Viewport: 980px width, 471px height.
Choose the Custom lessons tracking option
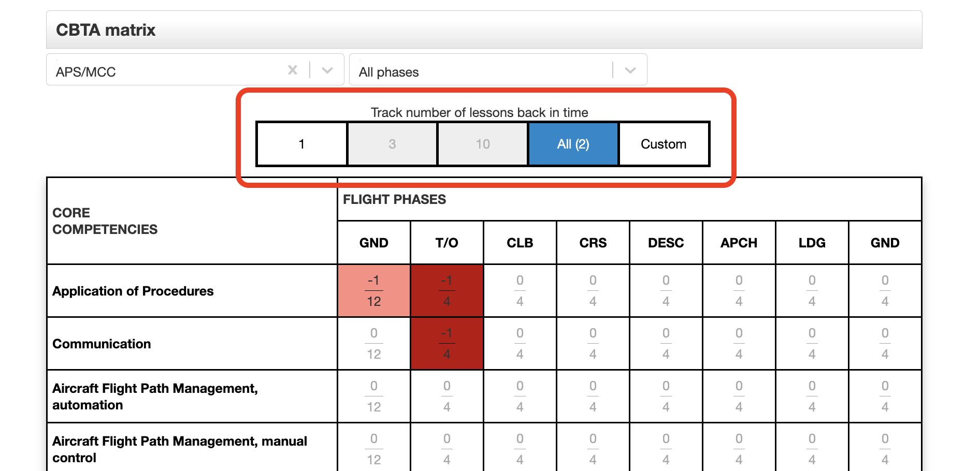click(x=664, y=144)
